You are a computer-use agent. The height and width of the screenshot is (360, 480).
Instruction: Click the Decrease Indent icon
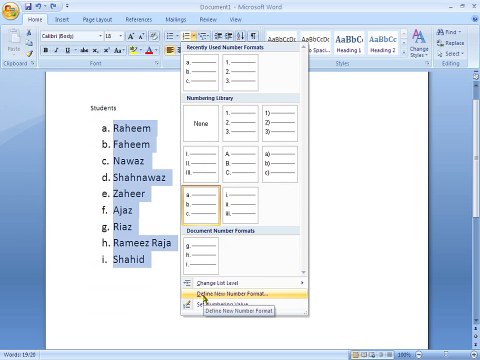218,36
